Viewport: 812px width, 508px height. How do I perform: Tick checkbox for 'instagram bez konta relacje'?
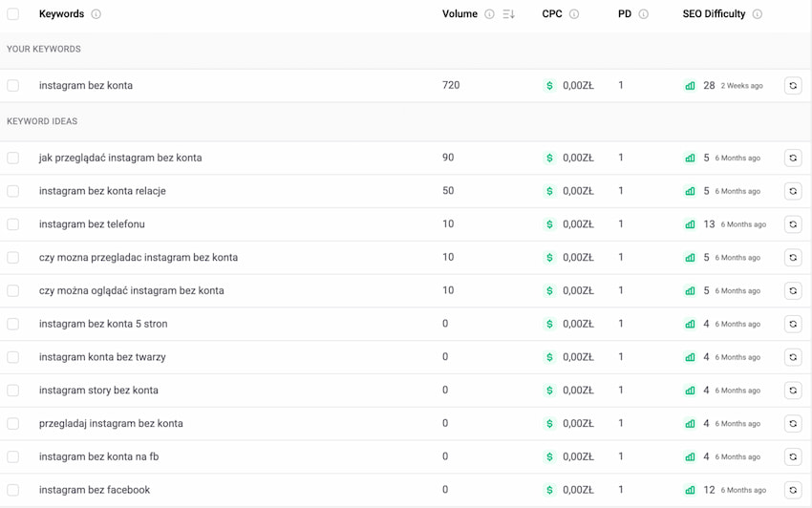13,191
